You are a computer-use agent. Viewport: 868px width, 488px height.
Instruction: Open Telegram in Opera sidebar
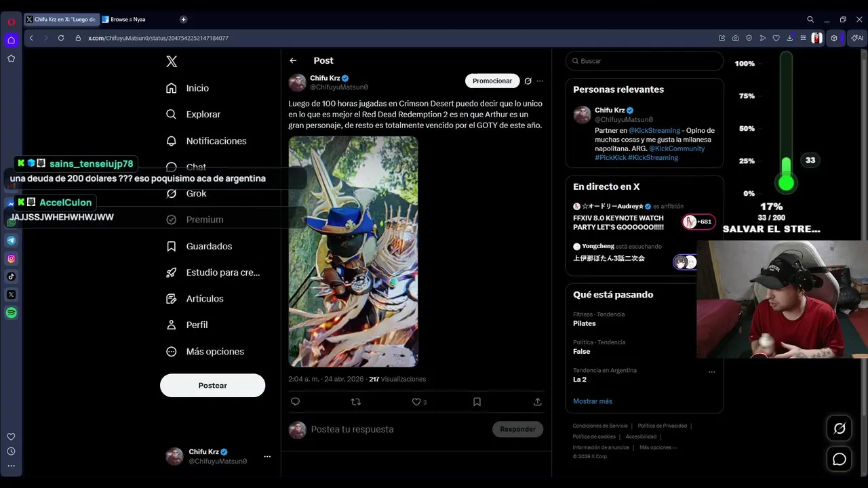(x=11, y=241)
